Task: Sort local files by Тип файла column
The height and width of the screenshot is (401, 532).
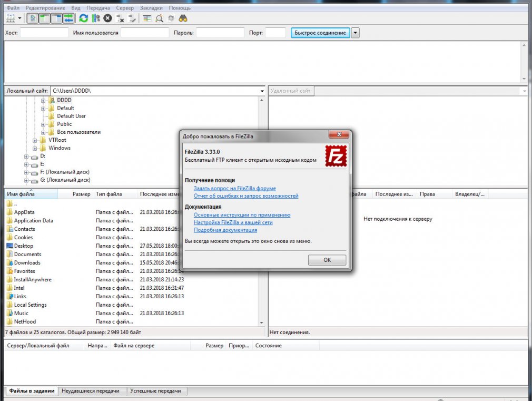Action: click(115, 194)
